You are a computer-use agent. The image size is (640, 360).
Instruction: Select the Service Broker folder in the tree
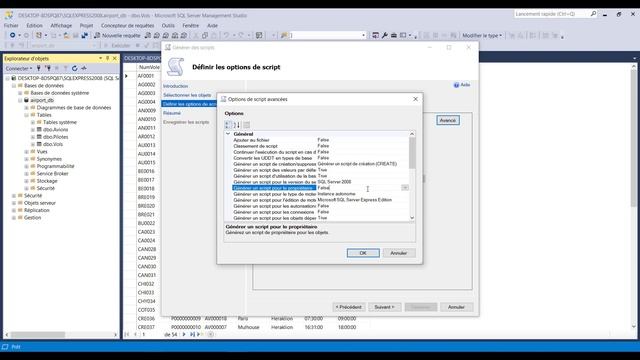coord(52,174)
